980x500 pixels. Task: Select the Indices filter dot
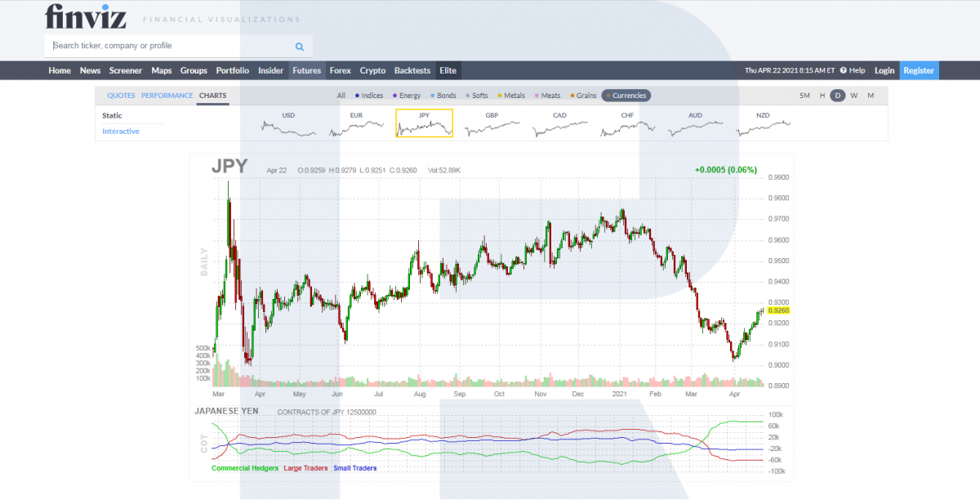358,96
